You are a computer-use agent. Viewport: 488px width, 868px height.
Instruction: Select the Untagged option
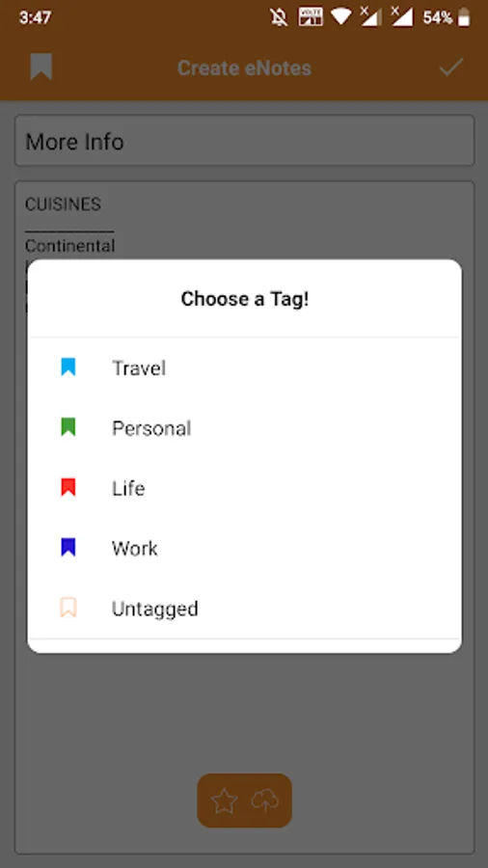(244, 609)
